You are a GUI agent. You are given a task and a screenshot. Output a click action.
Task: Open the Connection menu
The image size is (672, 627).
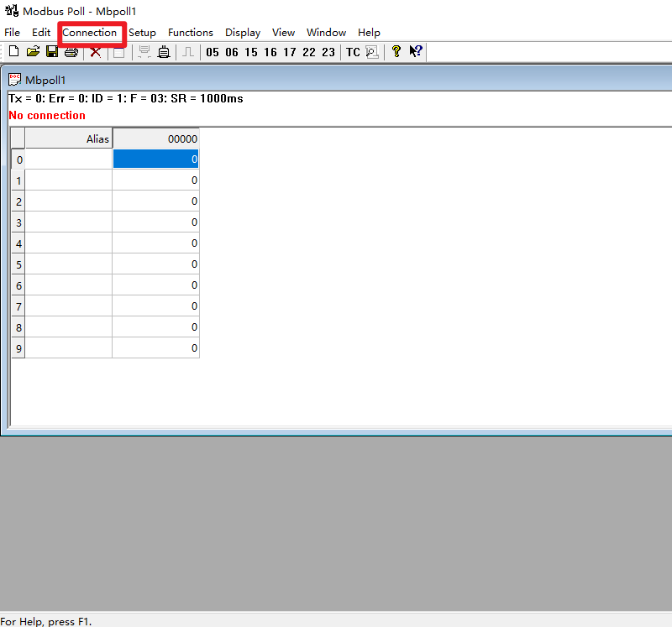(89, 33)
